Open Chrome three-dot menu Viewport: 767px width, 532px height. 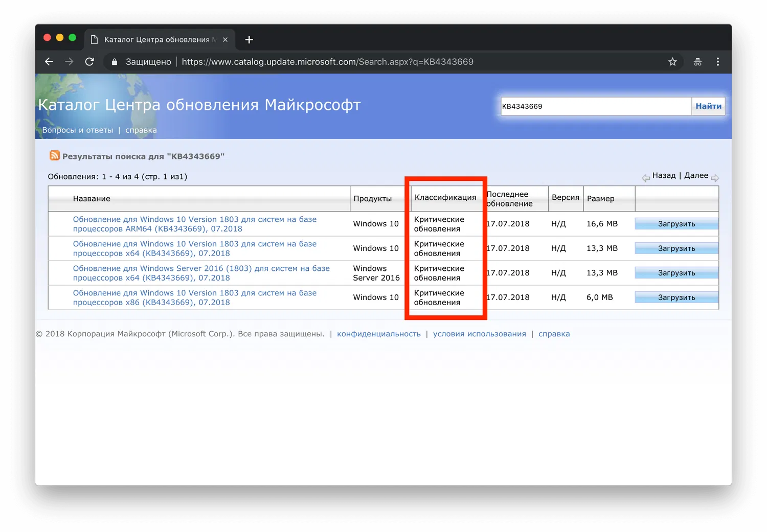pos(718,62)
